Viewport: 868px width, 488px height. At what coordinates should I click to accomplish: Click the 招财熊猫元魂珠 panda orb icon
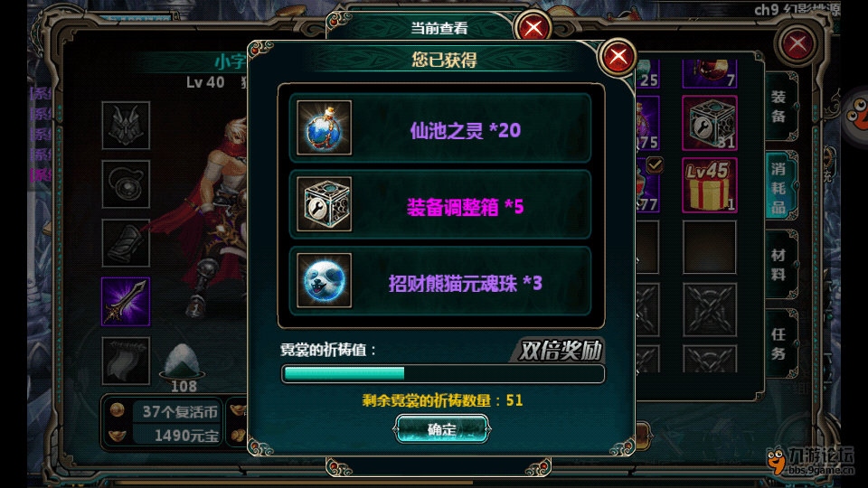325,280
